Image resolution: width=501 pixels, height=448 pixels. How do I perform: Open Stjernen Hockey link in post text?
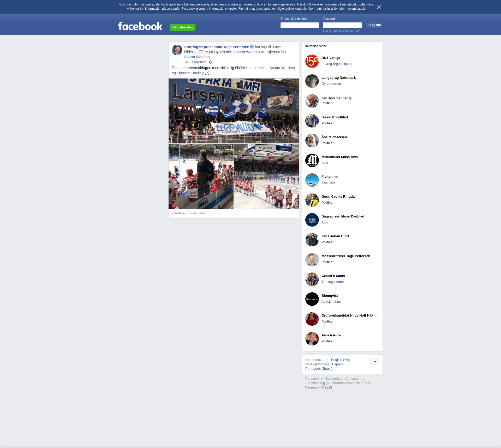click(190, 73)
